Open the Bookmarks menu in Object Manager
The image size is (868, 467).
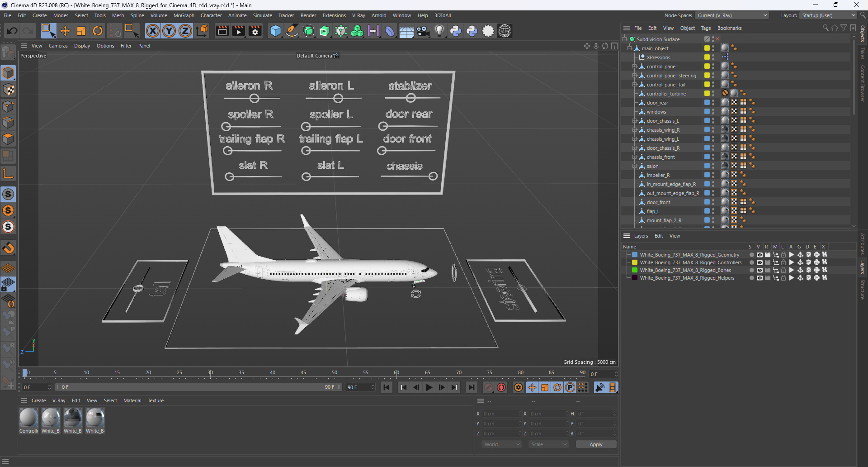729,28
